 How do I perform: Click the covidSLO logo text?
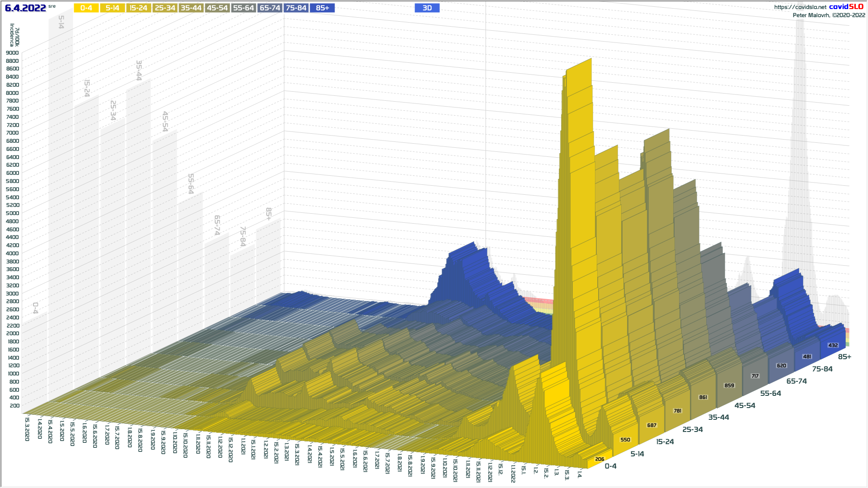pos(846,7)
